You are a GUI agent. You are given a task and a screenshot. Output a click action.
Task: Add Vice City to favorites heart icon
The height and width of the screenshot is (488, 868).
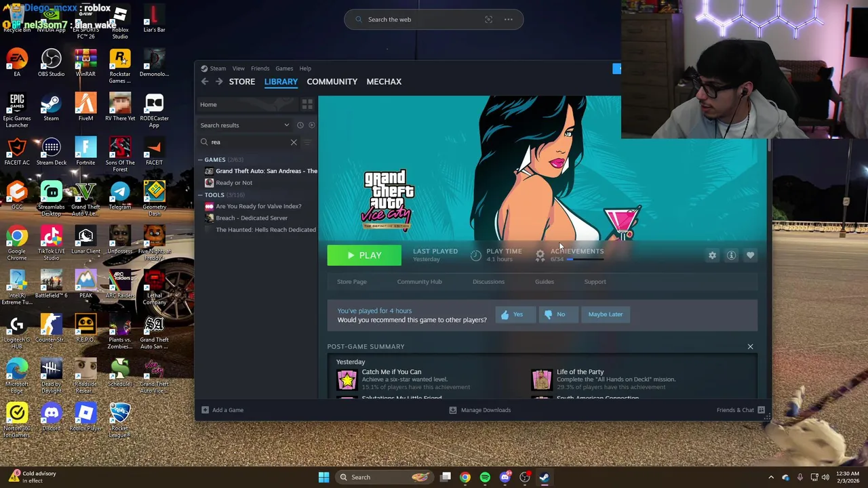pyautogui.click(x=750, y=256)
